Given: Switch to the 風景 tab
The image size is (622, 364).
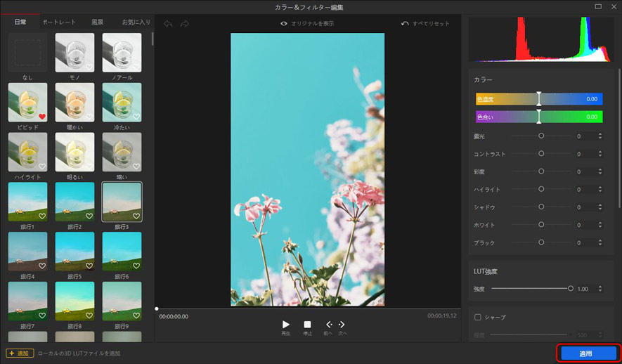Looking at the screenshot, I should point(98,22).
